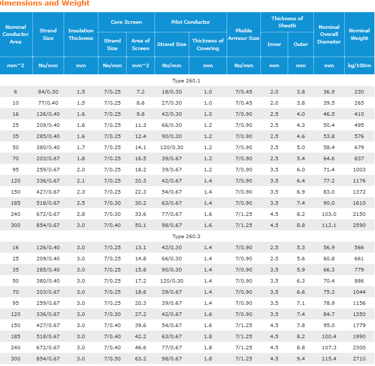Select the weight value '2300'

(x=359, y=347)
